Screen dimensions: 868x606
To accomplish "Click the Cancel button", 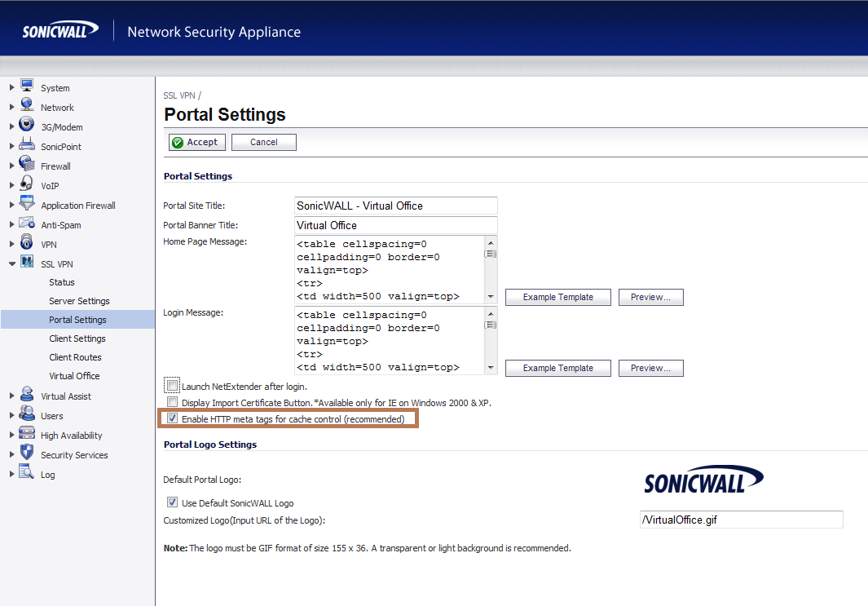I will (263, 143).
